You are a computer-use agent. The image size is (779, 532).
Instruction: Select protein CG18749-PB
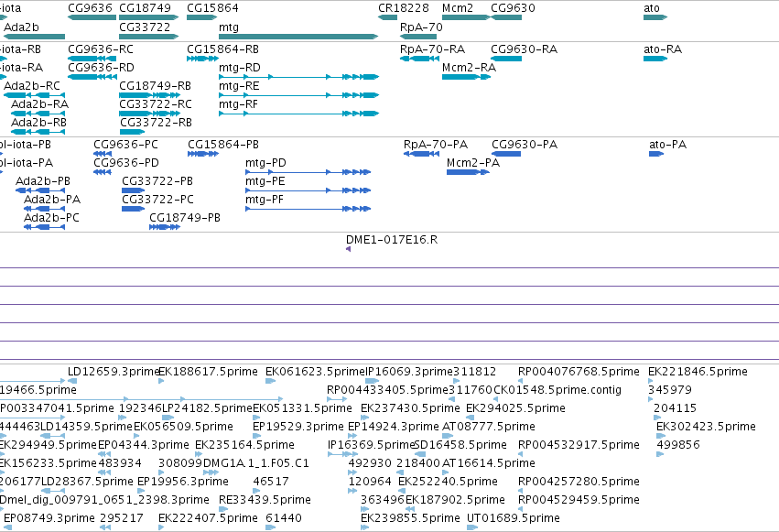pos(165,227)
